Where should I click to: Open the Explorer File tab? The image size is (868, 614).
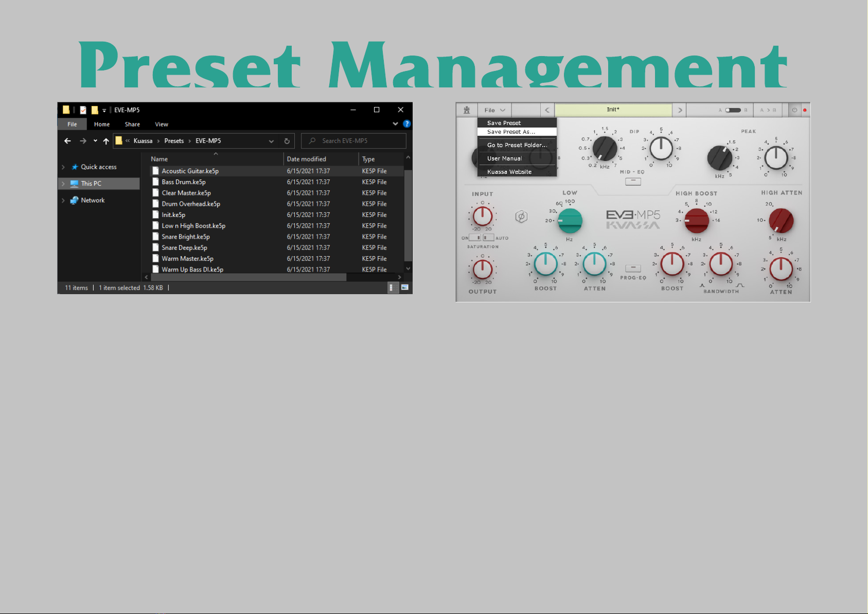tap(72, 124)
